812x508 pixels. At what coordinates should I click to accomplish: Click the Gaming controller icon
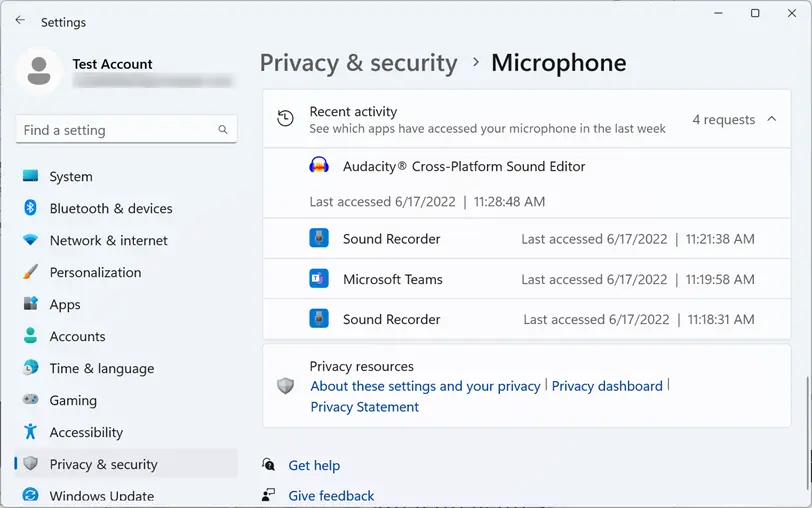click(30, 400)
